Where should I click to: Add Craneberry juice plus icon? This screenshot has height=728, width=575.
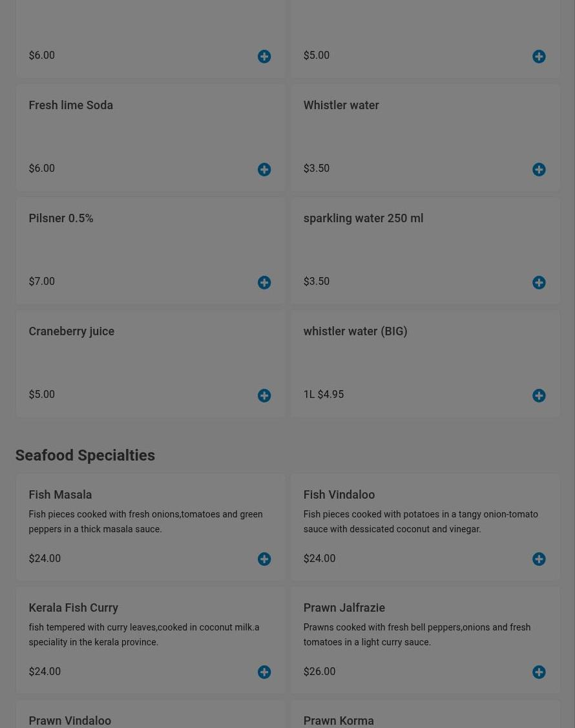click(x=264, y=395)
